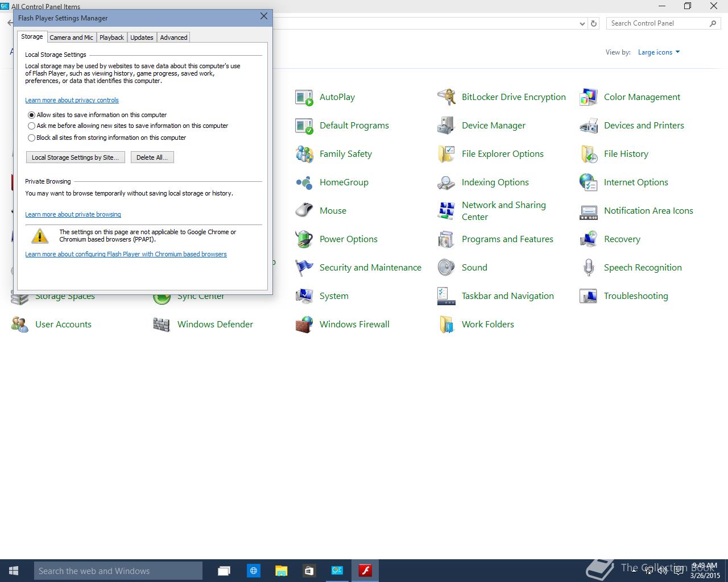
Task: Switch to the Playback tab
Action: 111,38
